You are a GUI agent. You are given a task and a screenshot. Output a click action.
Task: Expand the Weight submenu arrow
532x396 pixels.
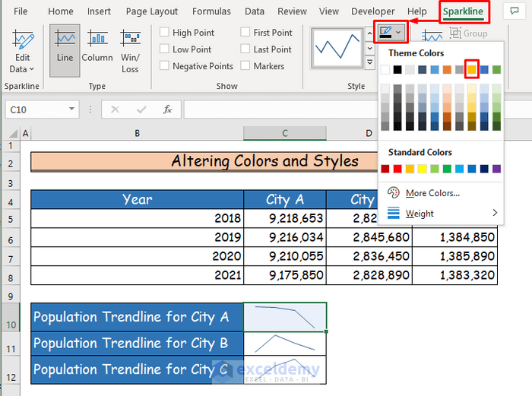tap(495, 214)
